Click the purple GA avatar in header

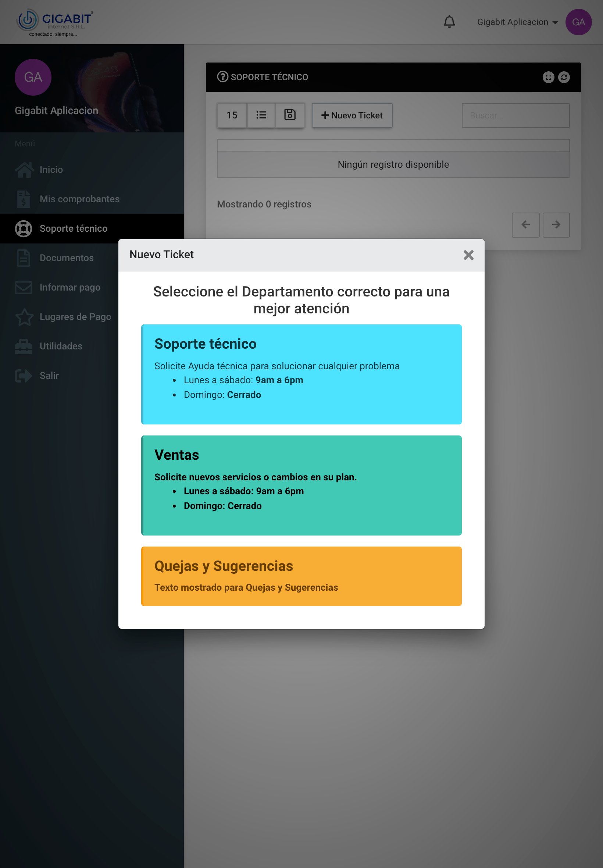(578, 22)
